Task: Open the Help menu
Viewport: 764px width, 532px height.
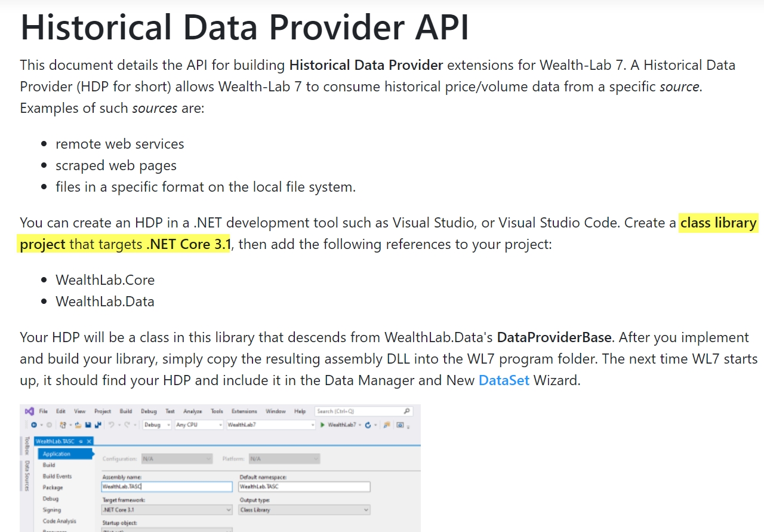Action: pyautogui.click(x=300, y=411)
